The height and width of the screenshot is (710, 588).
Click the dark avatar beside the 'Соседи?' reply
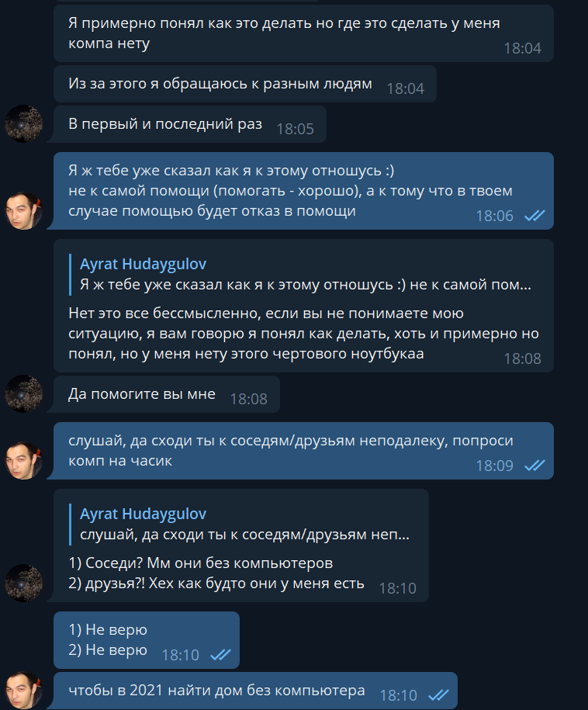(23, 583)
